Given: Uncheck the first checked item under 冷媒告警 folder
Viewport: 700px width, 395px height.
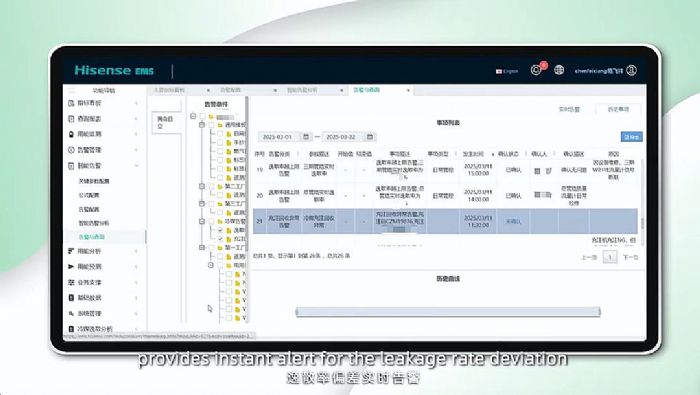Looking at the screenshot, I should click(x=220, y=230).
